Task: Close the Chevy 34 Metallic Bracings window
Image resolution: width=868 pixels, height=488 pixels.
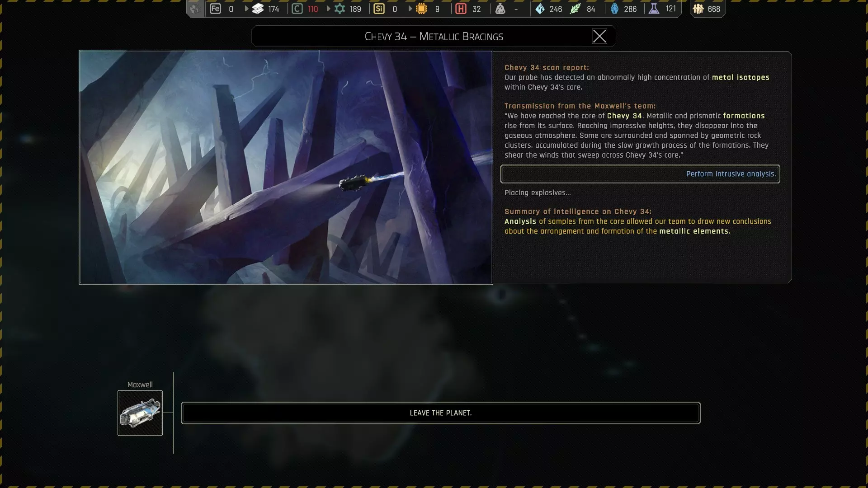Action: 599,36
